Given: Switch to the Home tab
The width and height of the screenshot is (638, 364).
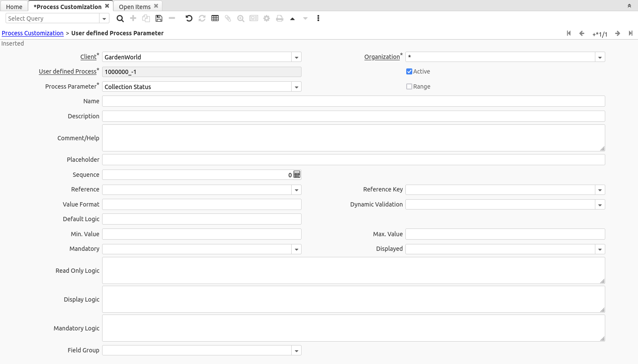Looking at the screenshot, I should 14,6.
